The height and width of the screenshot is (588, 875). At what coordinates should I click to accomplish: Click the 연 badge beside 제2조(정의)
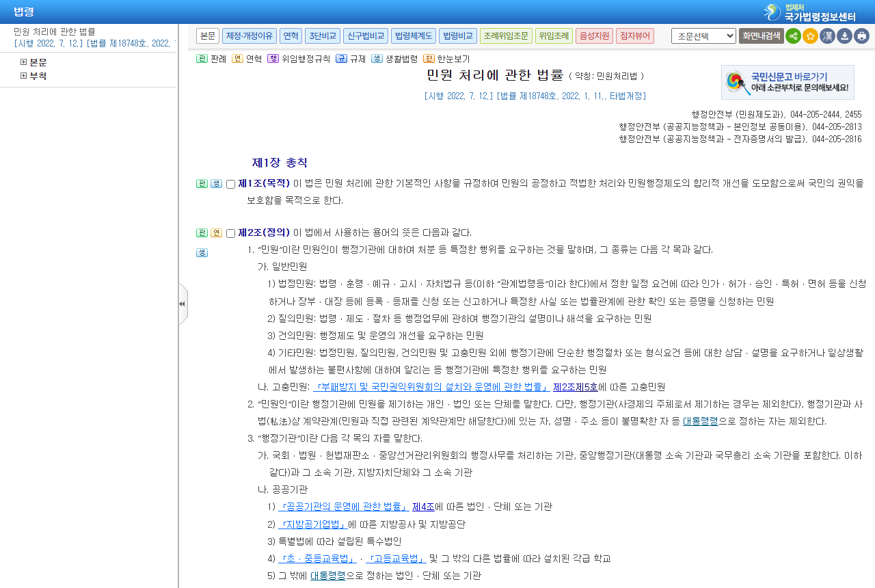pyautogui.click(x=216, y=233)
